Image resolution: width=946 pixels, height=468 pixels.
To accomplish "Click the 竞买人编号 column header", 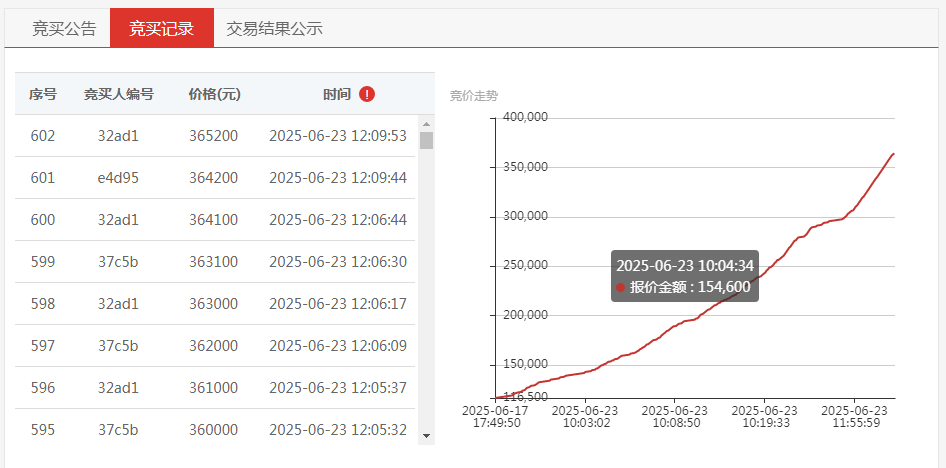I will 118,94.
